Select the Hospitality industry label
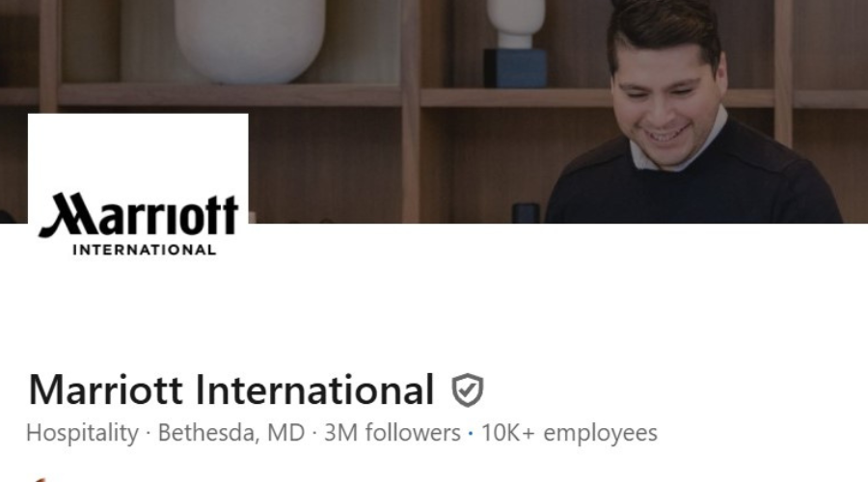The image size is (868, 482). tap(82, 433)
